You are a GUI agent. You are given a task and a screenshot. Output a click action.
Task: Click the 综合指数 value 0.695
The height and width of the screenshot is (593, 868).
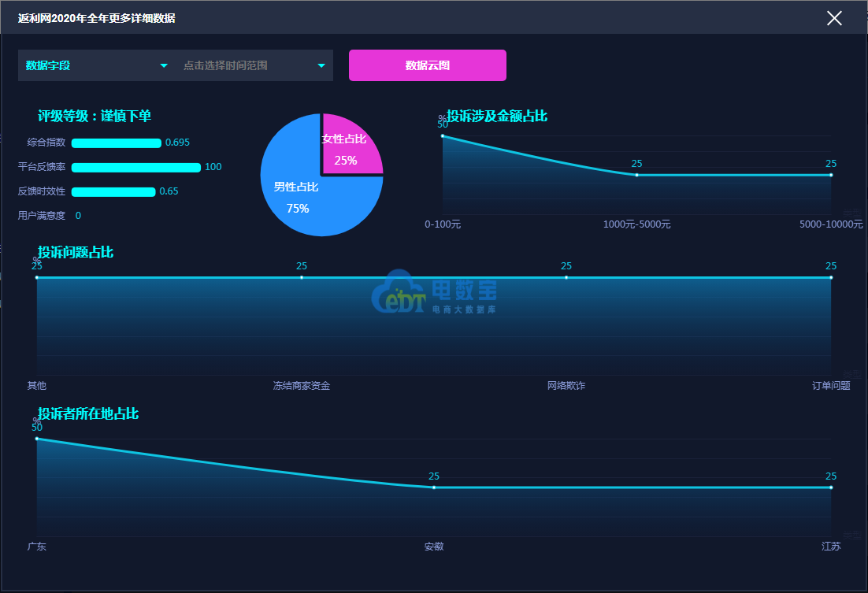point(177,143)
